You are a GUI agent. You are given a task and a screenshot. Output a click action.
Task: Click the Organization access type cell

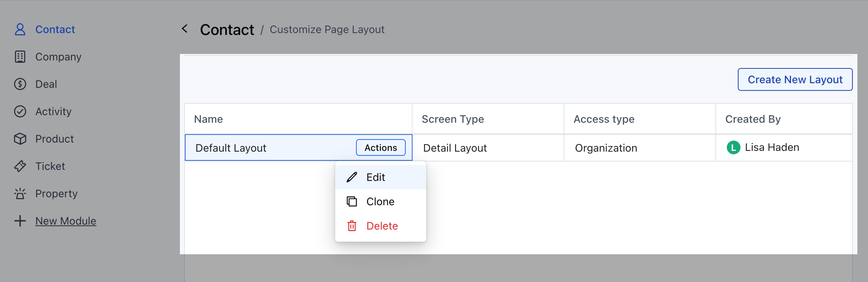point(640,148)
